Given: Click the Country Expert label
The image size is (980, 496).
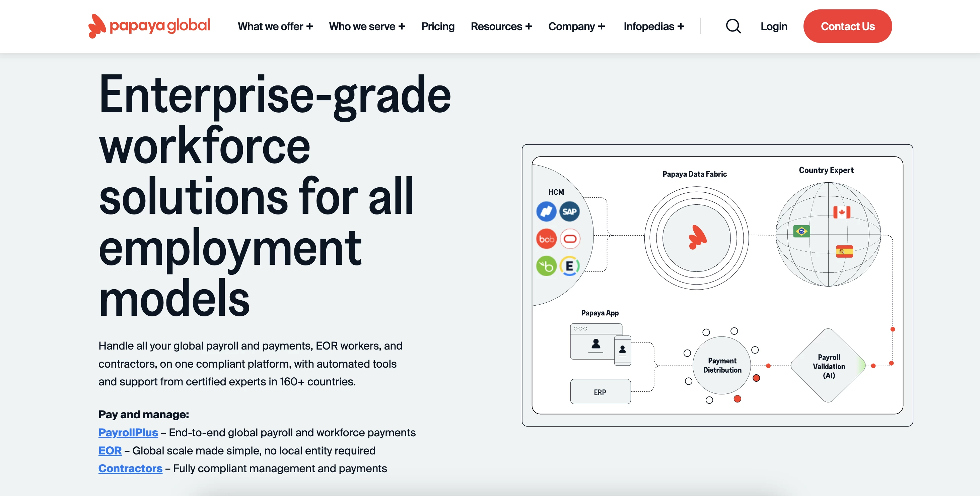Looking at the screenshot, I should point(826,170).
